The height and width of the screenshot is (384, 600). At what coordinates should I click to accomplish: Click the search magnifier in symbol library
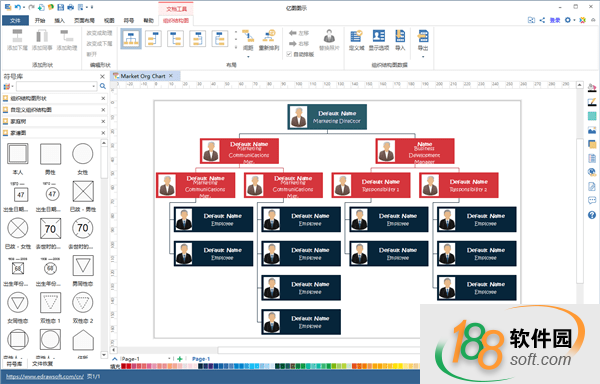coord(103,86)
